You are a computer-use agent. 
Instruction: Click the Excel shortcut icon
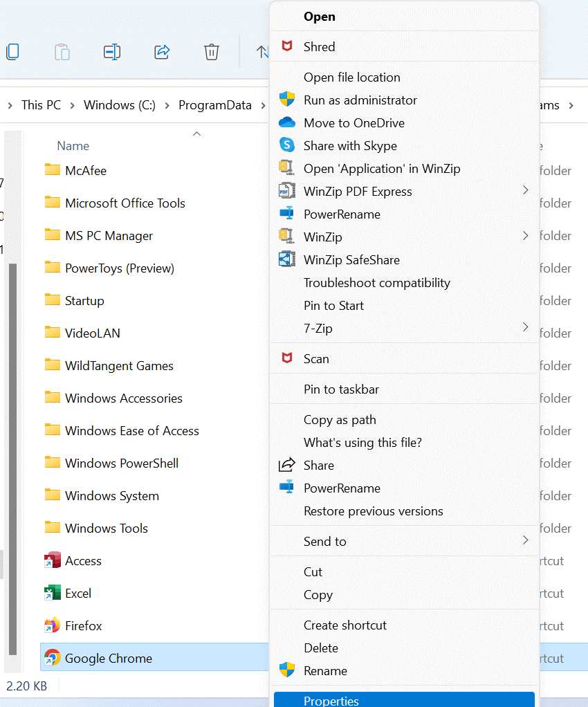pyautogui.click(x=53, y=592)
